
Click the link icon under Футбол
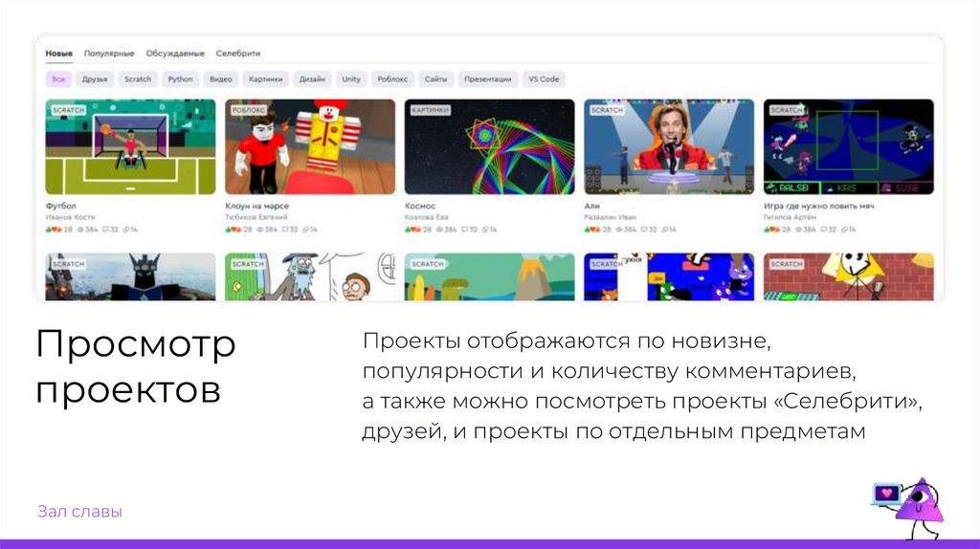tap(126, 230)
